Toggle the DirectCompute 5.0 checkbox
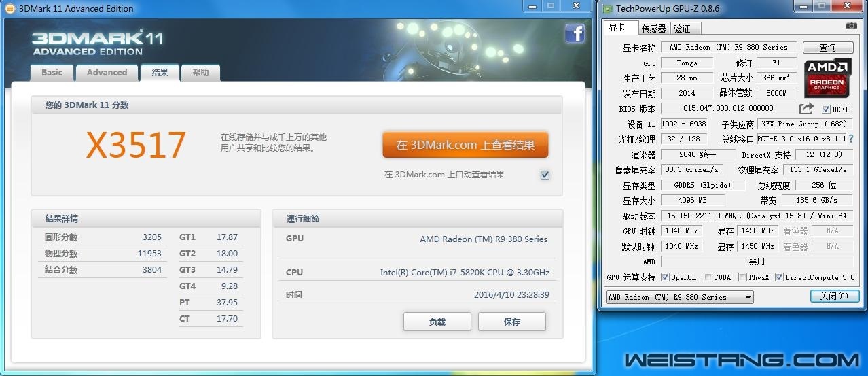This screenshot has width=868, height=376. pos(779,277)
